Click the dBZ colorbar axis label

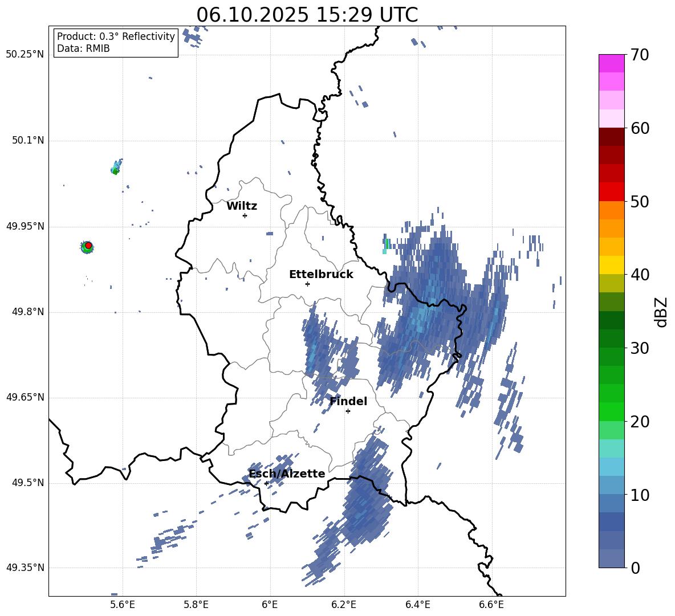661,312
